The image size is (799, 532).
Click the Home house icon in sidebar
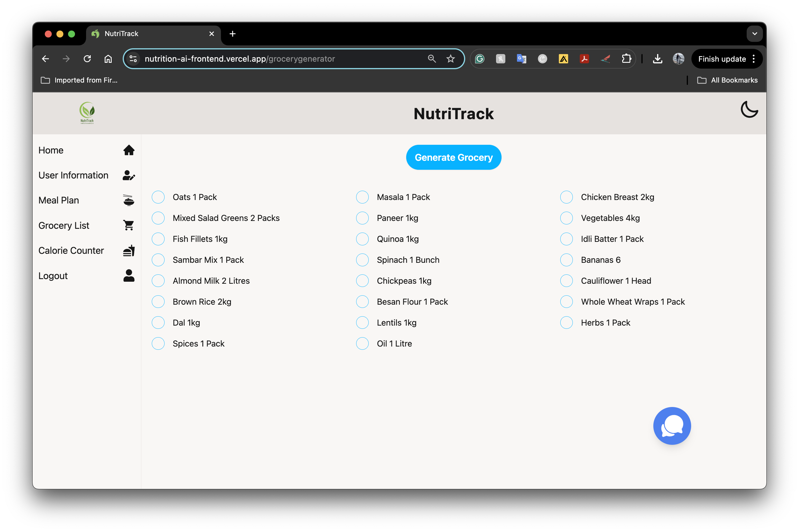[129, 150]
